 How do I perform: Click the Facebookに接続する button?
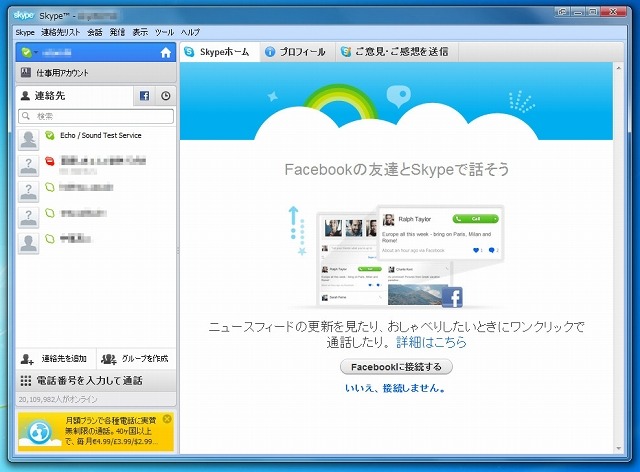396,367
